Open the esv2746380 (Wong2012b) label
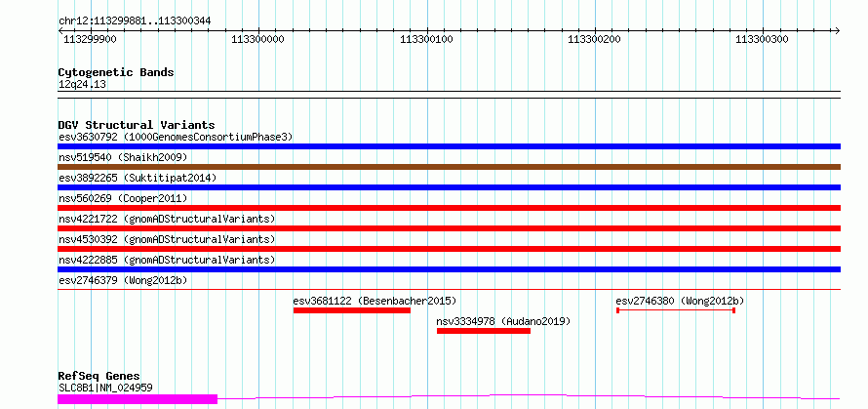The height and width of the screenshot is (409, 868). [x=680, y=301]
